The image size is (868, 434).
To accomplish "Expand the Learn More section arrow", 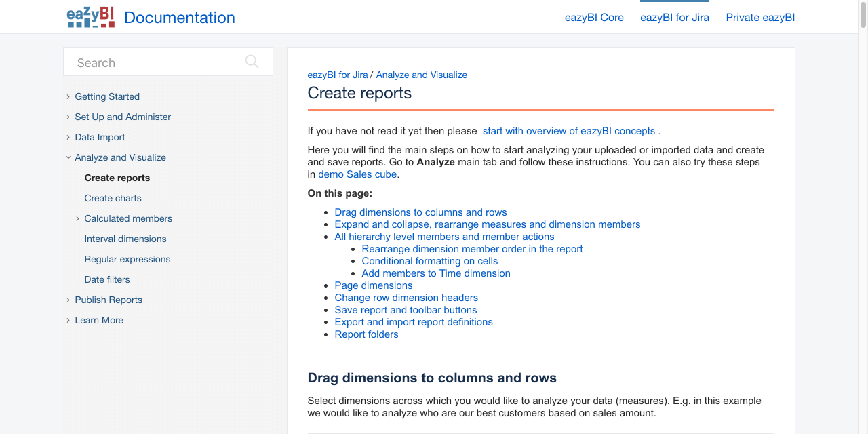I will click(68, 320).
